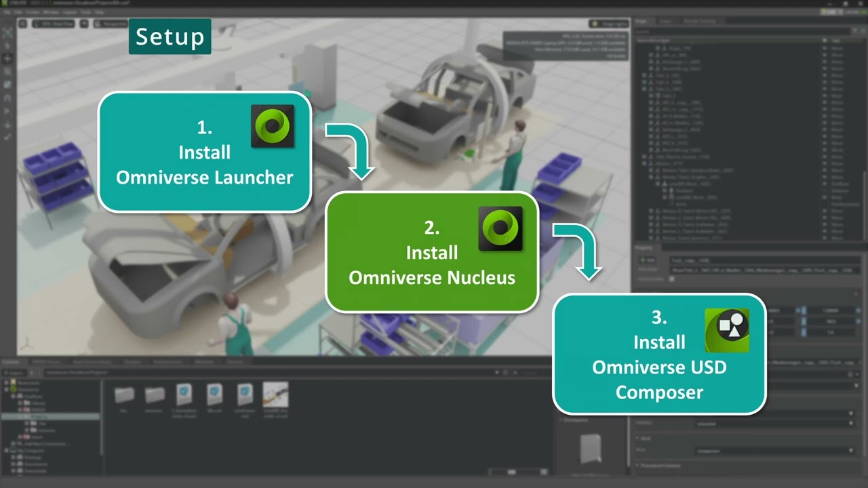This screenshot has height=488, width=868.
Task: Open the Kind component dropdown
Action: (x=774, y=450)
